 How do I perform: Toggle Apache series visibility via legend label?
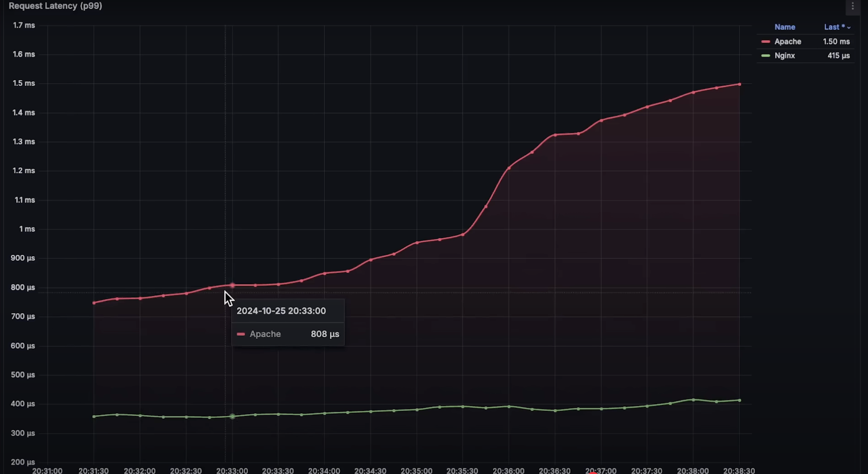click(788, 42)
